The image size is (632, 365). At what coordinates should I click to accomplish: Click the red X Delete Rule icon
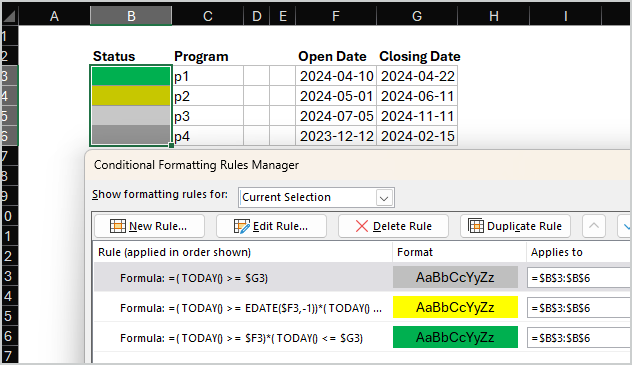pyautogui.click(x=362, y=226)
